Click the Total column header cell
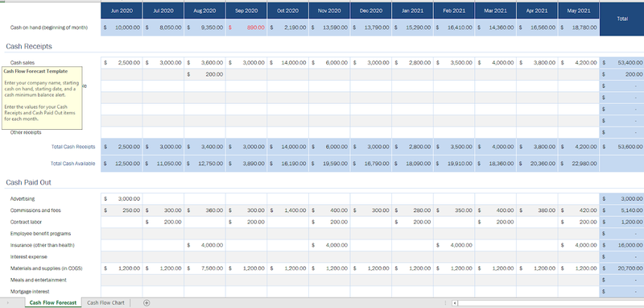The height and width of the screenshot is (308, 644). (x=621, y=19)
